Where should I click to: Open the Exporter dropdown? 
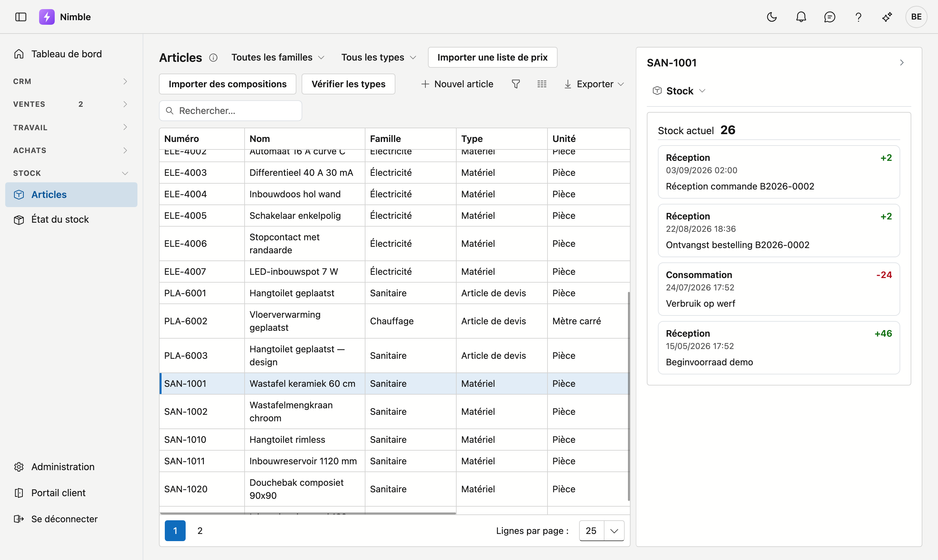click(x=594, y=84)
